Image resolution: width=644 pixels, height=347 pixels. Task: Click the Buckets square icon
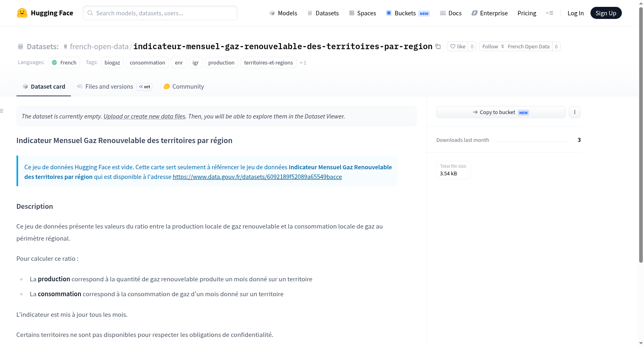click(389, 13)
